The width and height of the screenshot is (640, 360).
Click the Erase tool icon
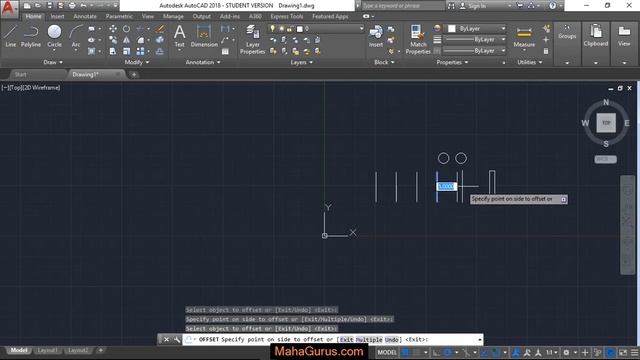[x=160, y=29]
